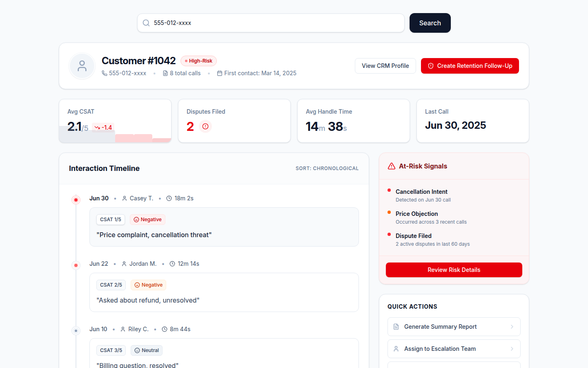
Task: Click the person icon next to Jordan M.
Action: pyautogui.click(x=124, y=264)
